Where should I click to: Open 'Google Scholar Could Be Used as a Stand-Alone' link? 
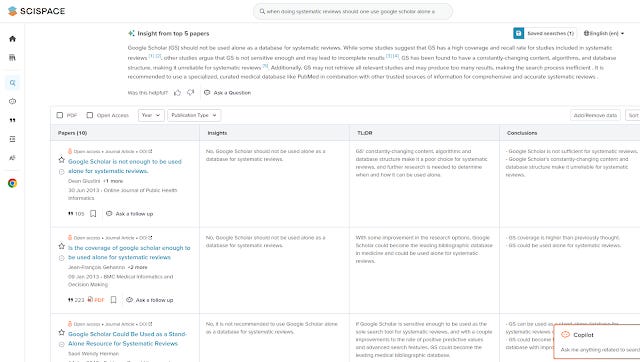(x=127, y=338)
